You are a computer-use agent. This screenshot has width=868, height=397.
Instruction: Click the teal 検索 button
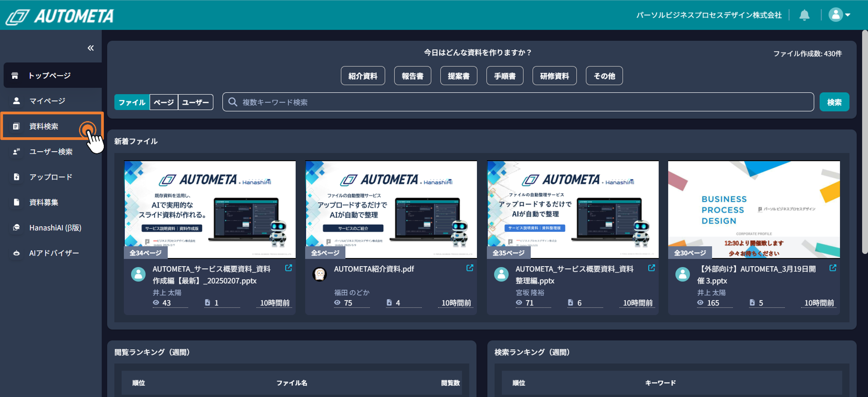[834, 102]
